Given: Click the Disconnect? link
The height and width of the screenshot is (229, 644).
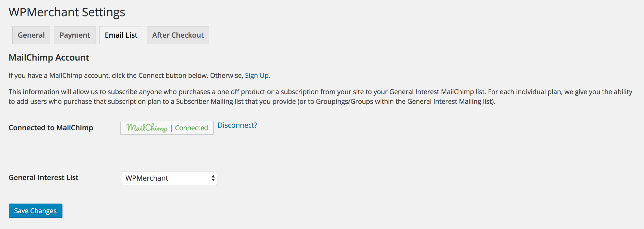Looking at the screenshot, I should point(237,125).
